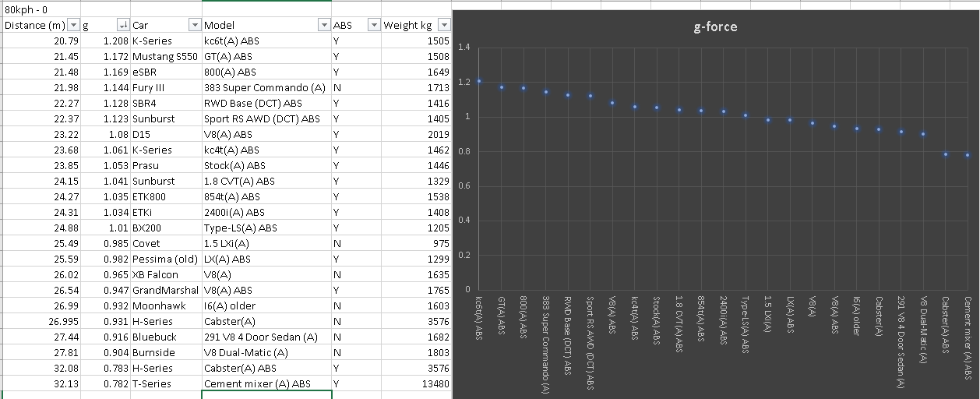The width and height of the screenshot is (980, 399).
Task: Select g value cell 1.208
Action: (105, 41)
